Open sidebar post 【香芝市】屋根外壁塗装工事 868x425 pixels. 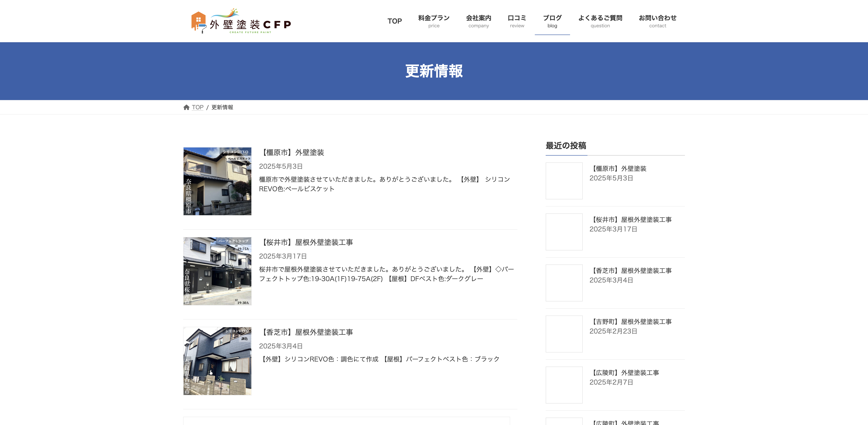point(630,271)
